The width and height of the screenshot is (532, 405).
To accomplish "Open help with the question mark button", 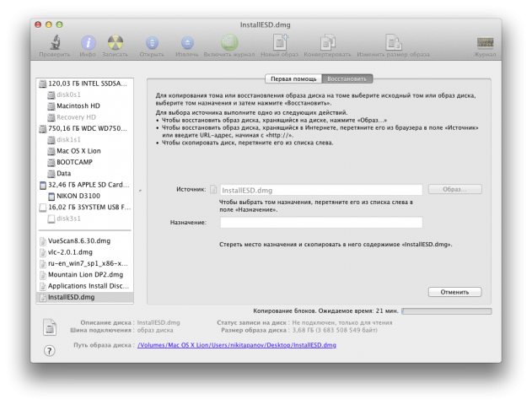I will click(x=49, y=350).
